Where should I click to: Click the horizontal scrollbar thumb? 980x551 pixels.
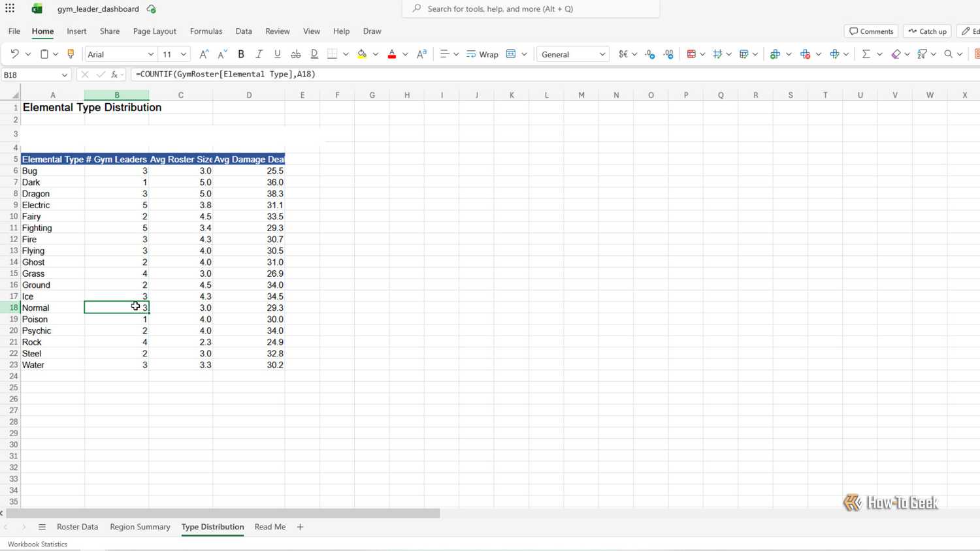pyautogui.click(x=223, y=514)
